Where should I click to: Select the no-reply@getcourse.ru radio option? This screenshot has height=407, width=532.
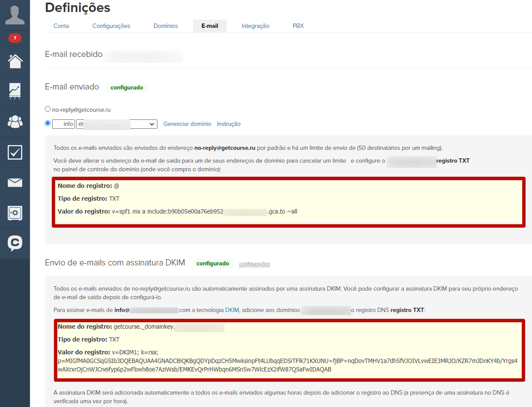click(x=48, y=109)
